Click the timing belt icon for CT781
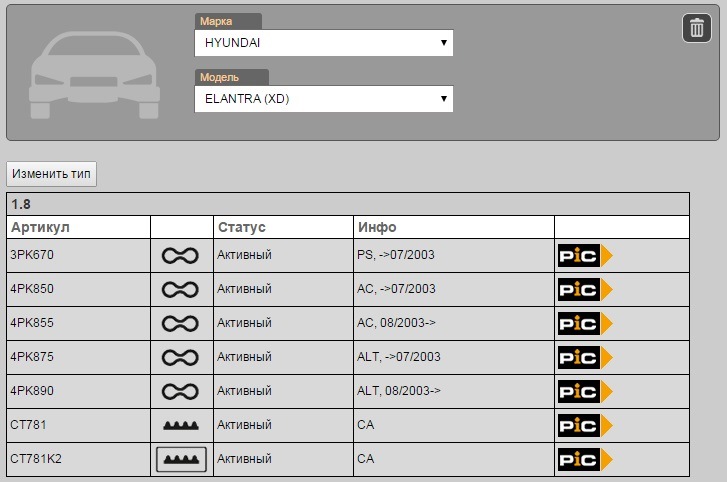The image size is (727, 482). point(181,425)
